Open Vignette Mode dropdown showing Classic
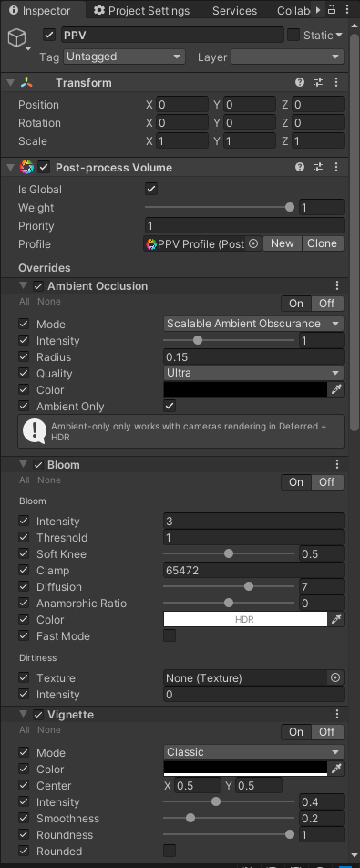 click(253, 752)
